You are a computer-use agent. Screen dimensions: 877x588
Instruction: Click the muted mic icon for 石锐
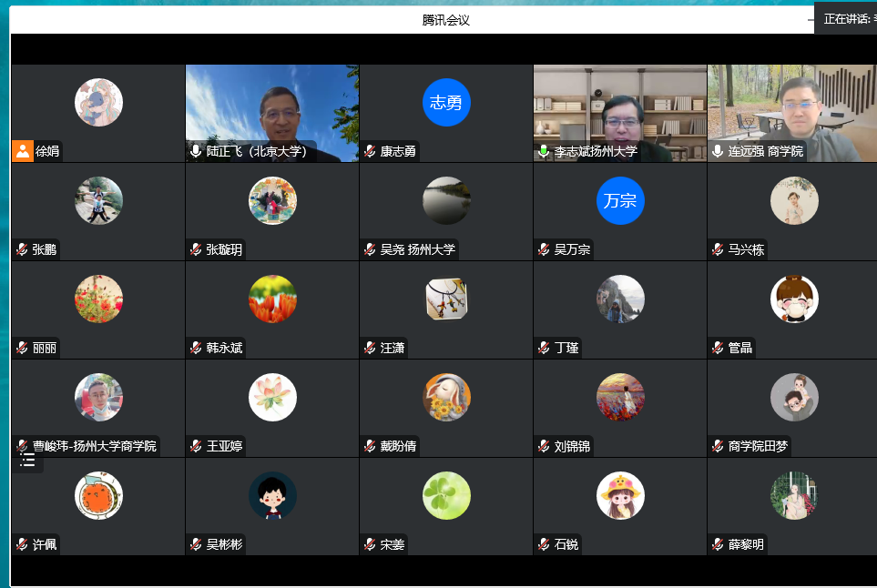(x=544, y=544)
